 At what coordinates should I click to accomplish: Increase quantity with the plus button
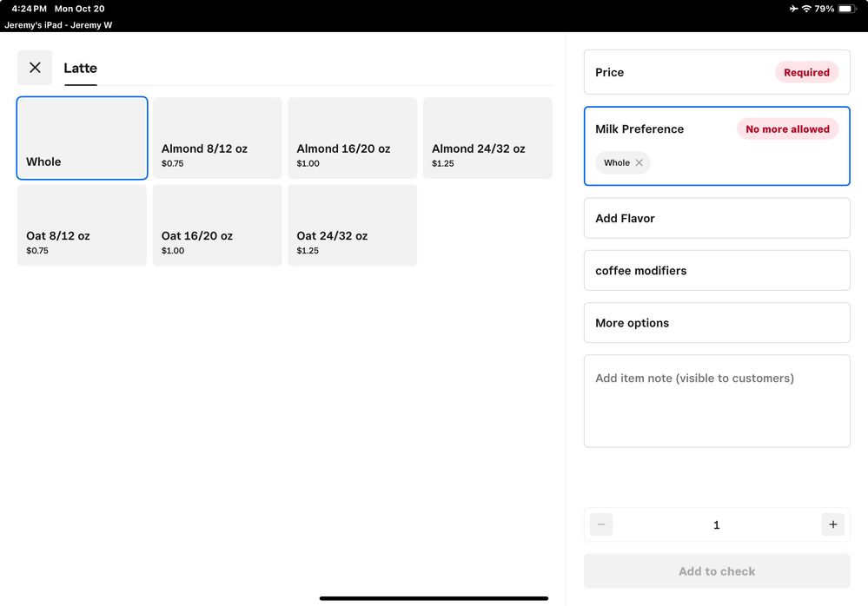tap(832, 524)
